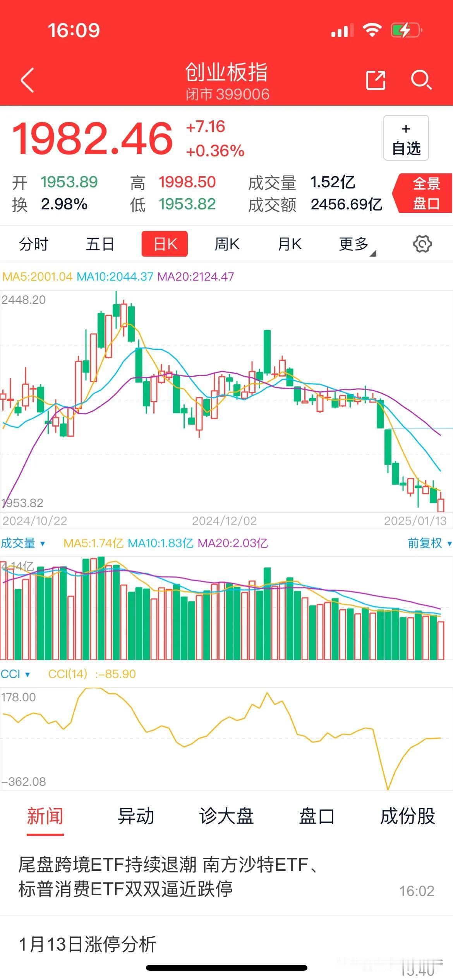Select the 新闻 tab
Image resolution: width=453 pixels, height=980 pixels.
[x=45, y=816]
